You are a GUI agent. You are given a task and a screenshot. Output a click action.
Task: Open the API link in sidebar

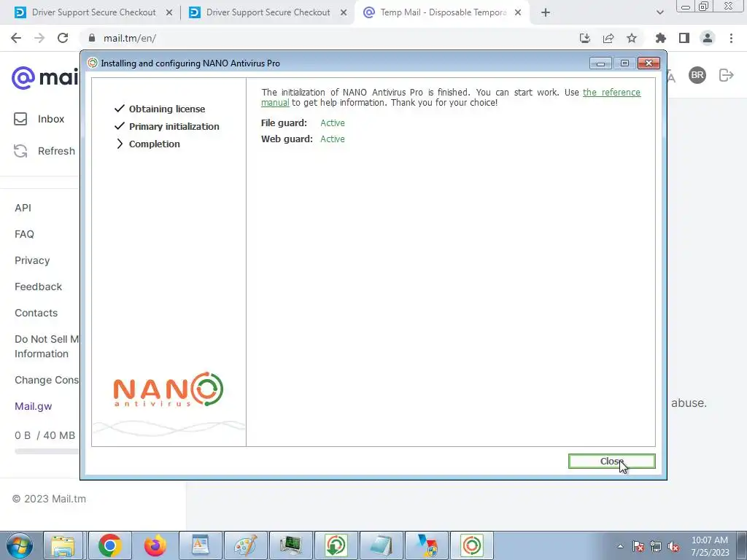point(23,208)
